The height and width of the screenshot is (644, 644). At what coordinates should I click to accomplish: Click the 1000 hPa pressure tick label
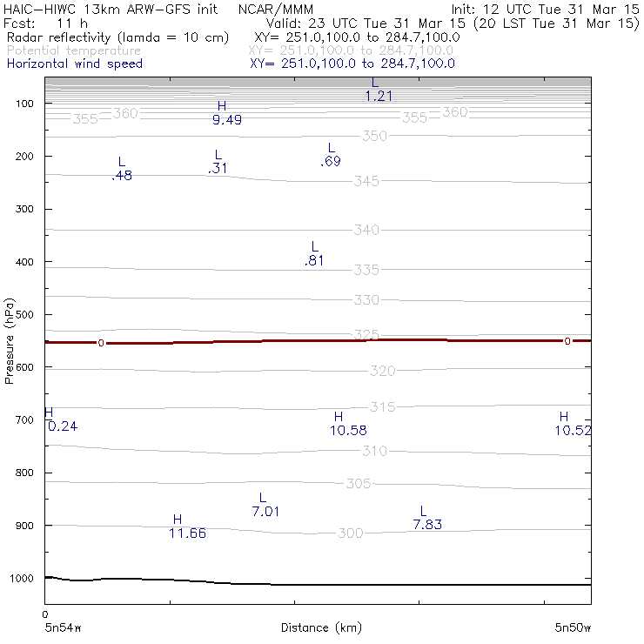(x=22, y=578)
